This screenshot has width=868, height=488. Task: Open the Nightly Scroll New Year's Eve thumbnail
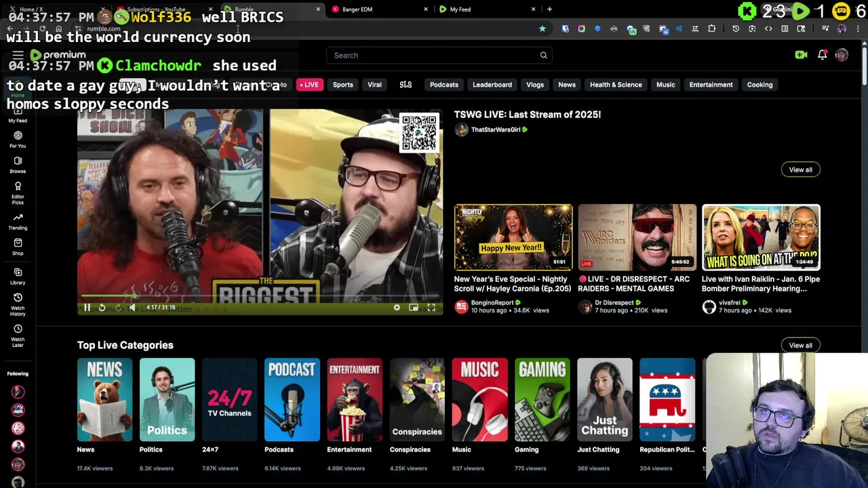click(513, 237)
